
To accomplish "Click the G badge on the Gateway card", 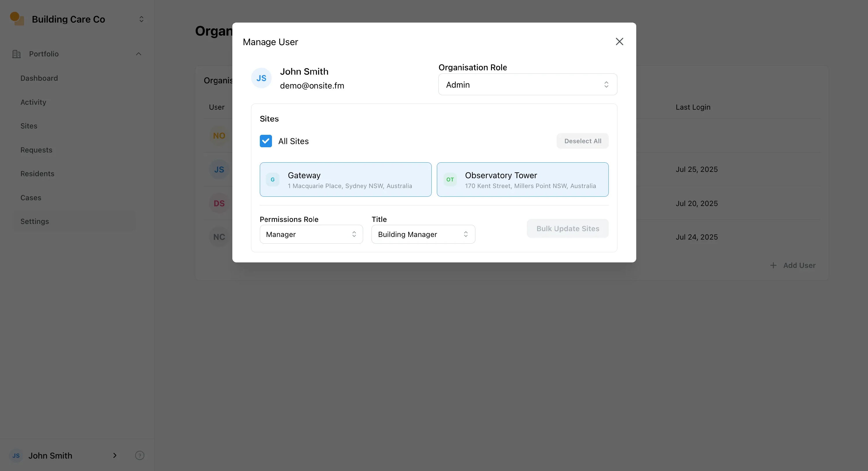I will [273, 180].
